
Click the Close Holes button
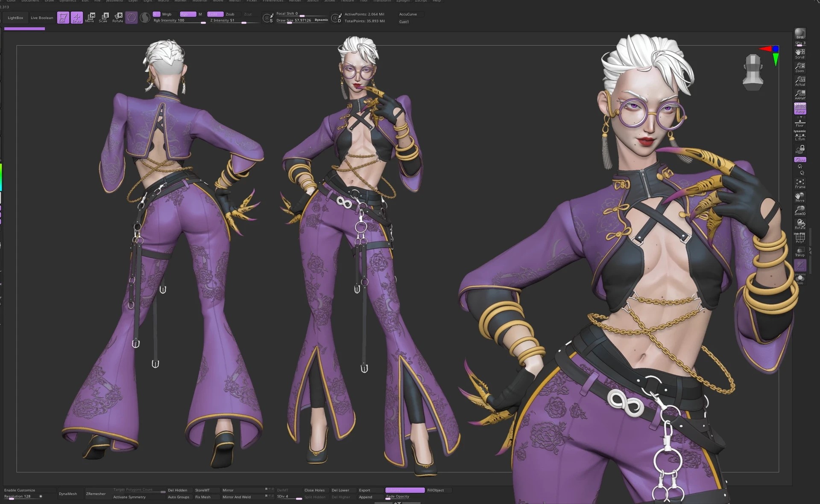coord(314,490)
